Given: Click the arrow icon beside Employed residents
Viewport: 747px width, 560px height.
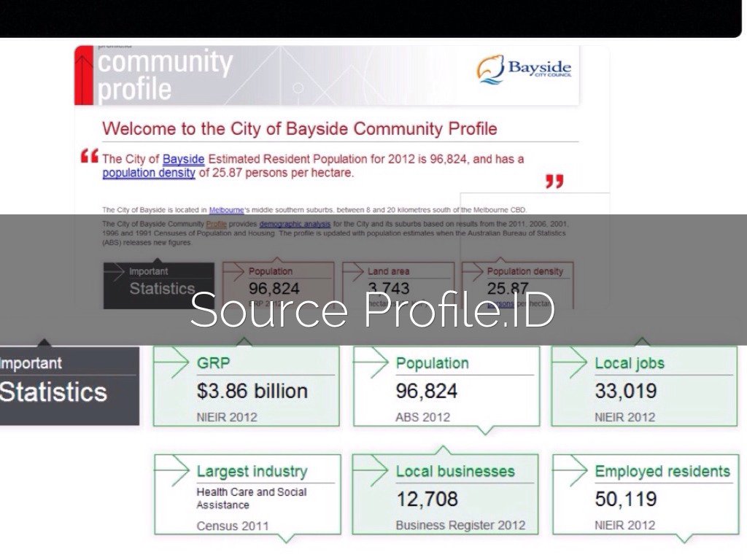Looking at the screenshot, I should tap(570, 472).
